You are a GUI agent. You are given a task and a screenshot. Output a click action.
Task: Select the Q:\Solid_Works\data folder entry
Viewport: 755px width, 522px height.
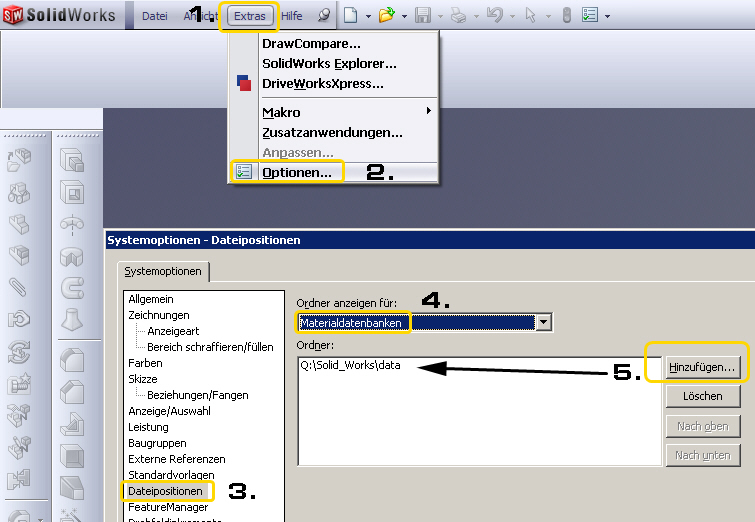click(x=351, y=365)
